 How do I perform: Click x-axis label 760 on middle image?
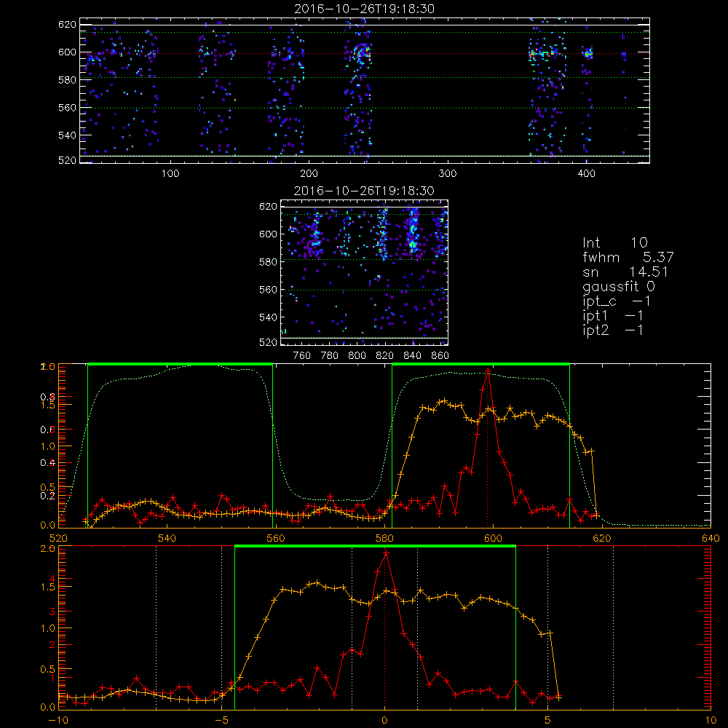[x=302, y=356]
